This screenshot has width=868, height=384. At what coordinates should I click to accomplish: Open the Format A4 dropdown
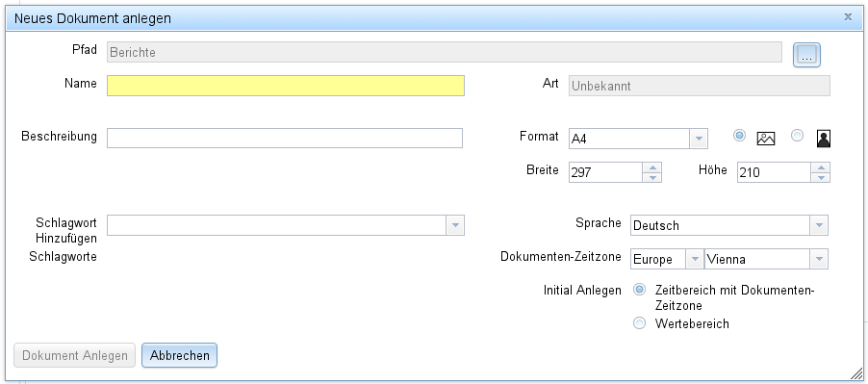(x=699, y=139)
